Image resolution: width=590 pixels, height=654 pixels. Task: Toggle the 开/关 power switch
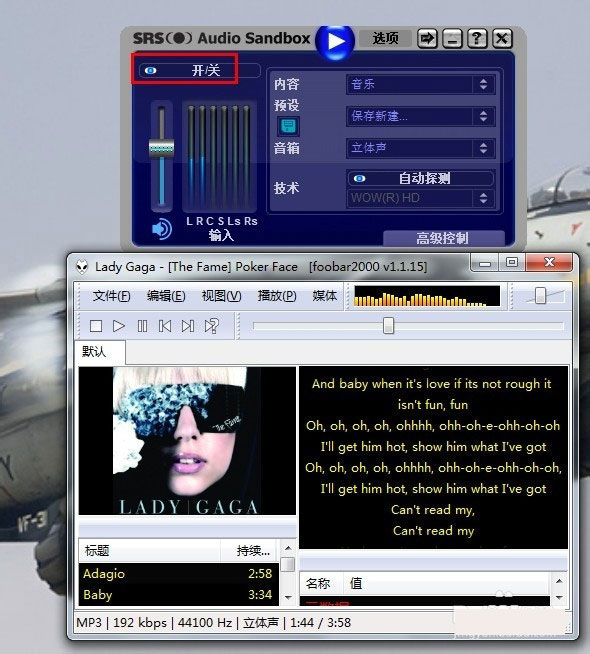coord(199,70)
